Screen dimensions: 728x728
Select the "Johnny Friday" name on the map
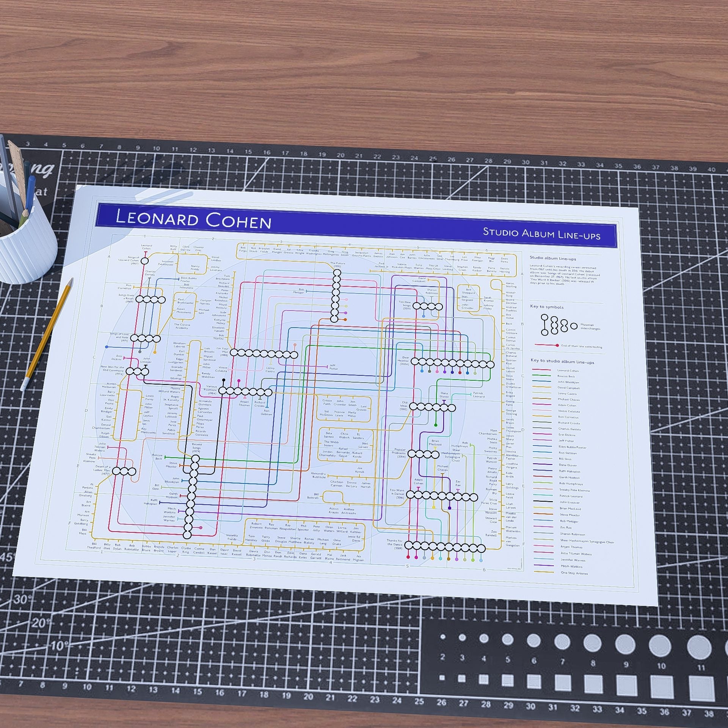click(488, 307)
